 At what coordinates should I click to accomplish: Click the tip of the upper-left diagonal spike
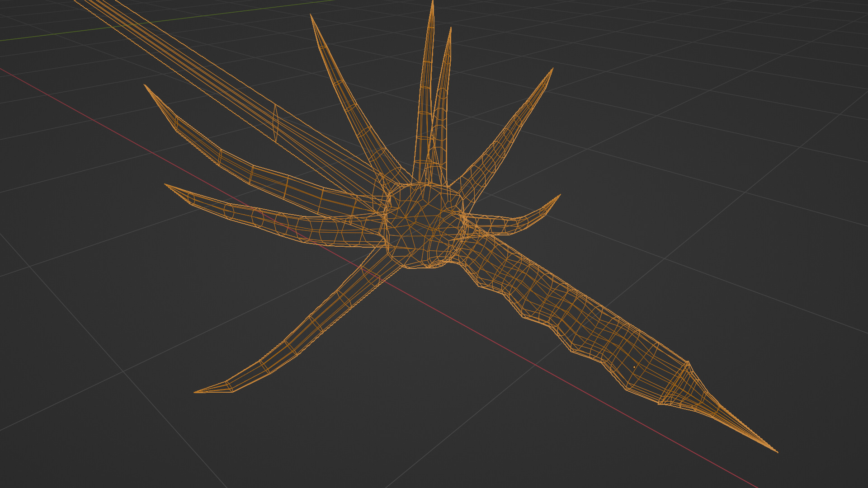coord(311,16)
